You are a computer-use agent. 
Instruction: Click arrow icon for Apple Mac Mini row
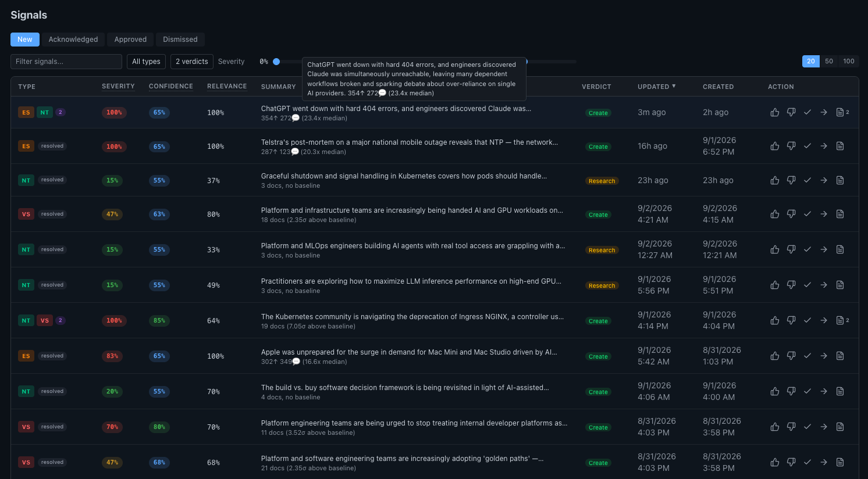click(x=824, y=356)
